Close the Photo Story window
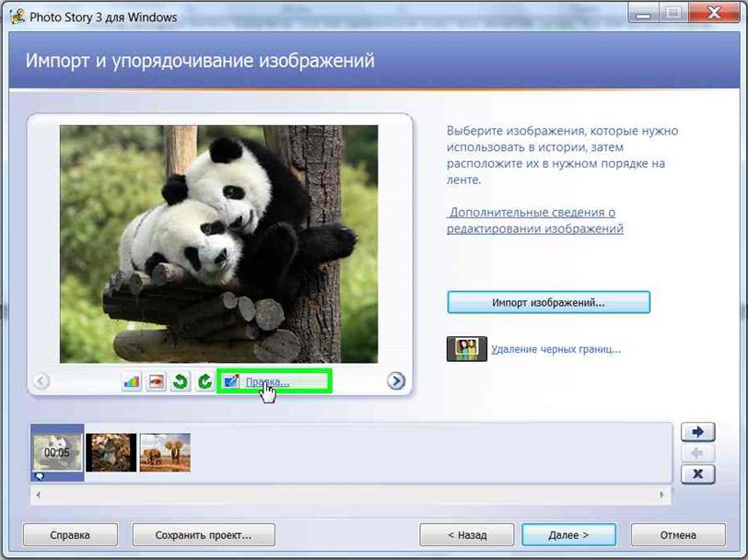This screenshot has height=560, width=748. pyautogui.click(x=714, y=14)
